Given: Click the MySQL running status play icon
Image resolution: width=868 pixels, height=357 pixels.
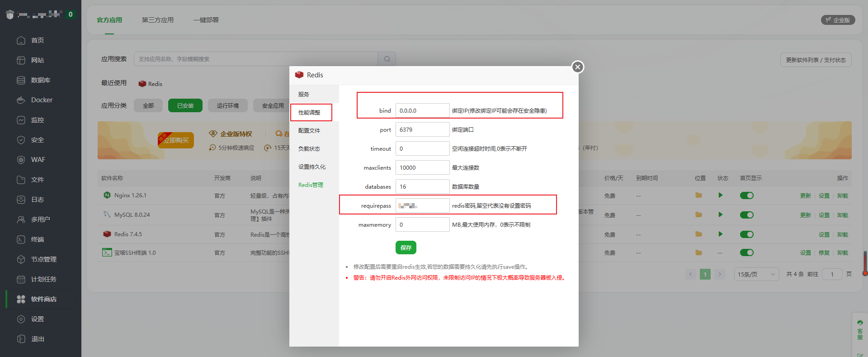Looking at the screenshot, I should pyautogui.click(x=720, y=214).
